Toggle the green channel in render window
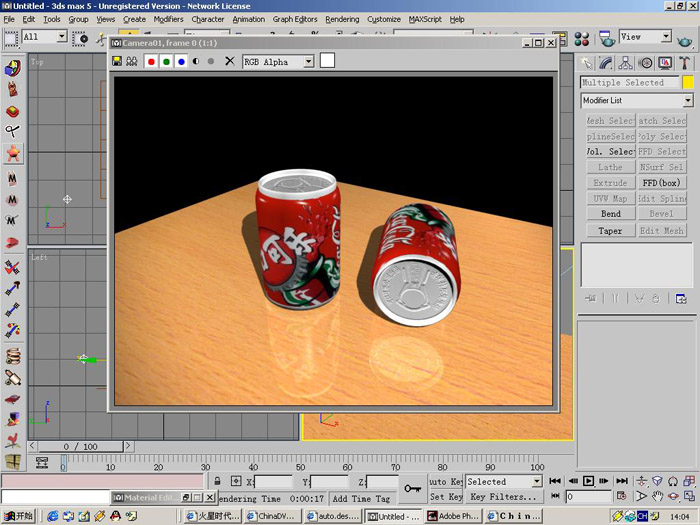The height and width of the screenshot is (525, 700). (x=167, y=61)
